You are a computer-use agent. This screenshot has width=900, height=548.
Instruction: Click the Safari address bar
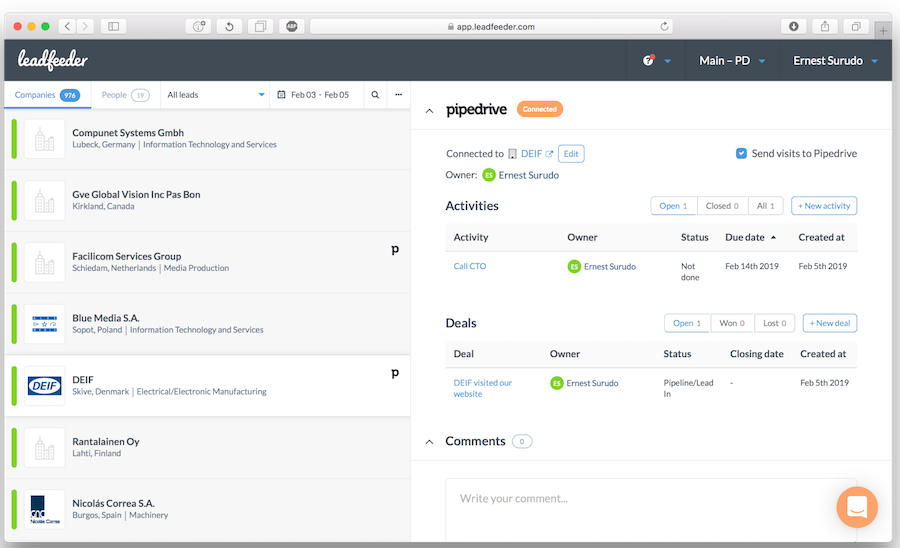491,26
